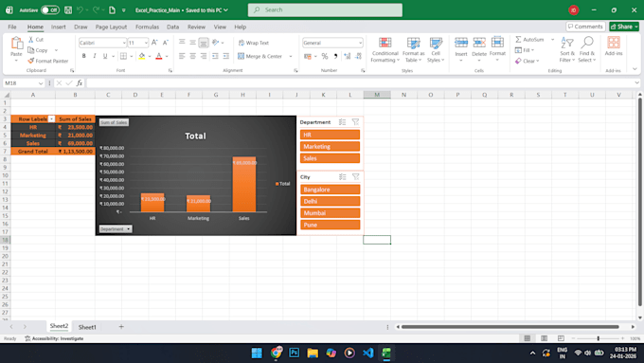Click the Insert cells icon
This screenshot has height=363, width=644.
click(461, 43)
